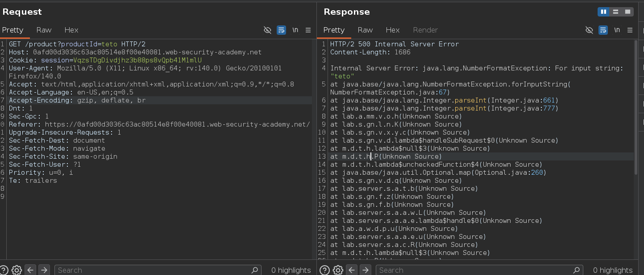Switch Response view to Pretty tab
Screen dimensions: 644x275
tap(334, 30)
